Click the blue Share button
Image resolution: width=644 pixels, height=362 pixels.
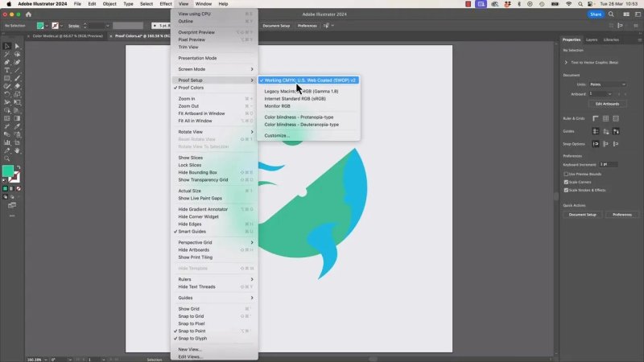coord(596,14)
